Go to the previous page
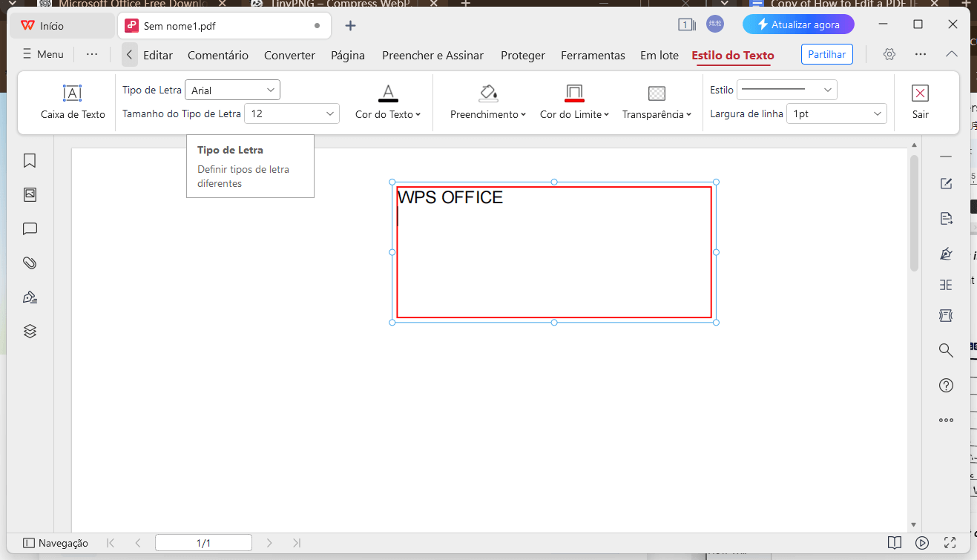 pos(138,543)
